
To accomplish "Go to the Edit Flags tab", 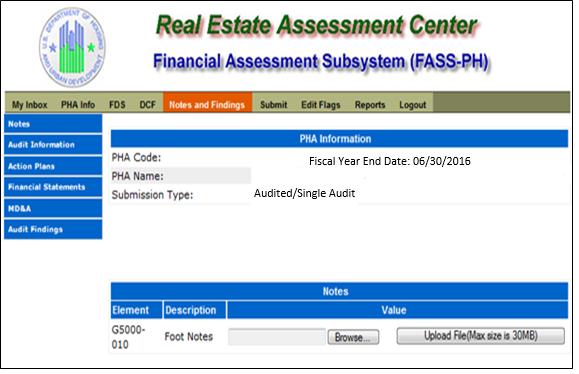I will click(x=321, y=105).
